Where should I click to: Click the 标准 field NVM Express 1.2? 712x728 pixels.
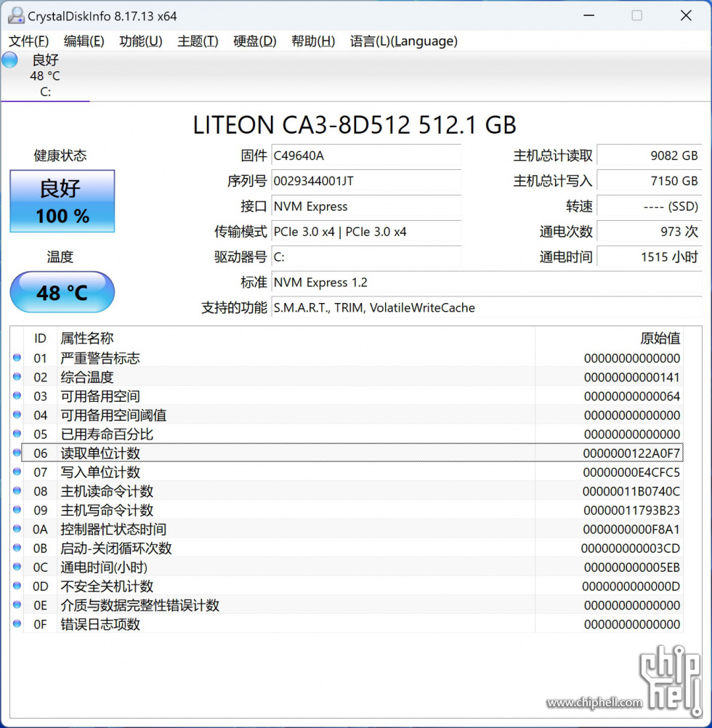[x=487, y=283]
